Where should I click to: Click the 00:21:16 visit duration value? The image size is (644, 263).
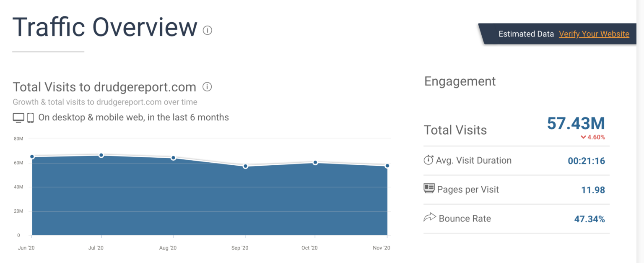click(586, 161)
